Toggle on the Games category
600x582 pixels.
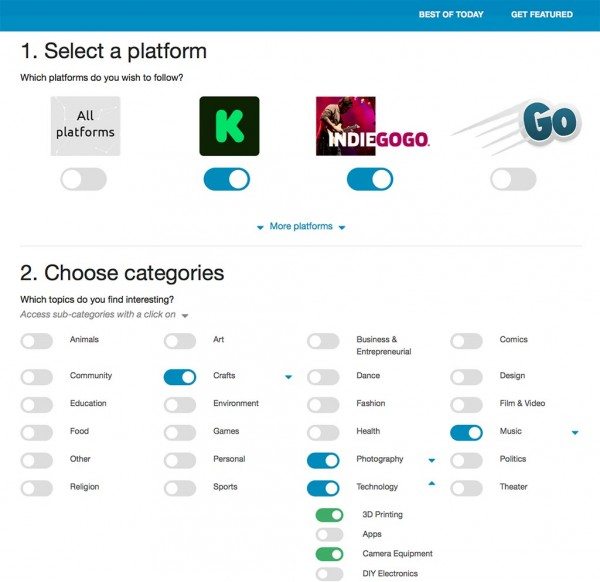coord(180,433)
